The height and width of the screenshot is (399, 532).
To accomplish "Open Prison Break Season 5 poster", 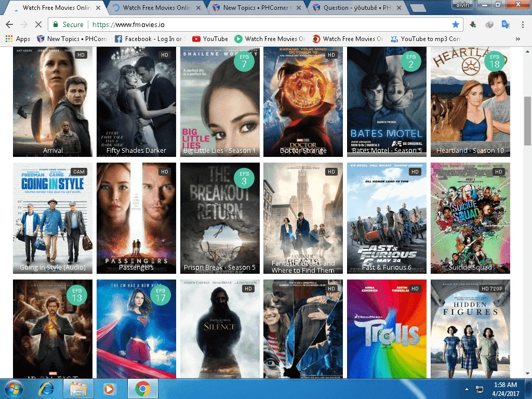I will (x=220, y=218).
